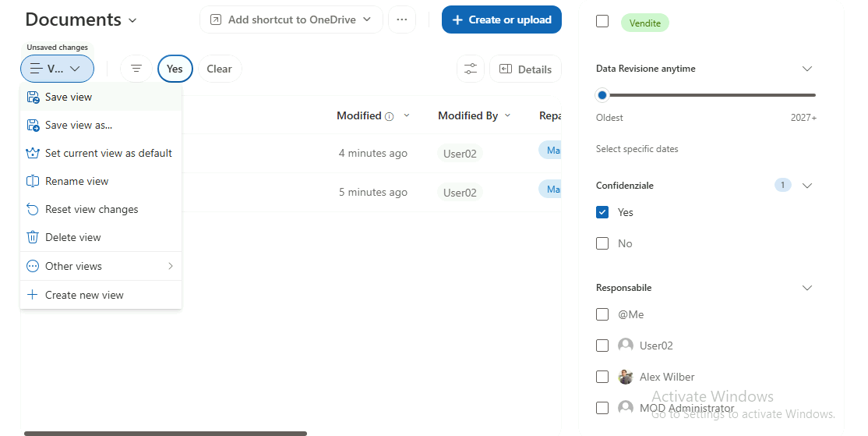Click Select specific dates link
The image size is (868, 436).
(x=637, y=148)
